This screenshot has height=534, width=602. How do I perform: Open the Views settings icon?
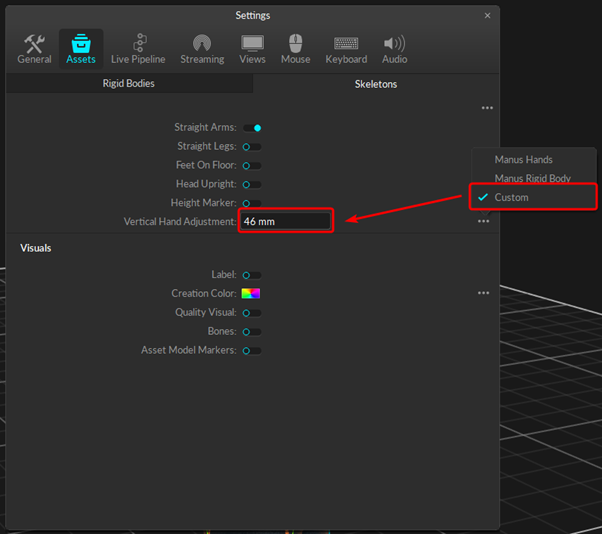(252, 48)
